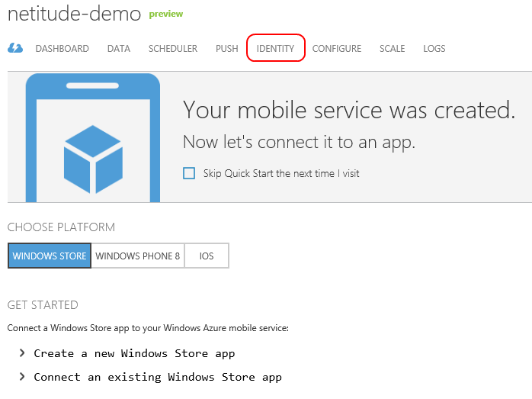Image resolution: width=532 pixels, height=399 pixels.
Task: View the LOGS tab
Action: point(434,49)
